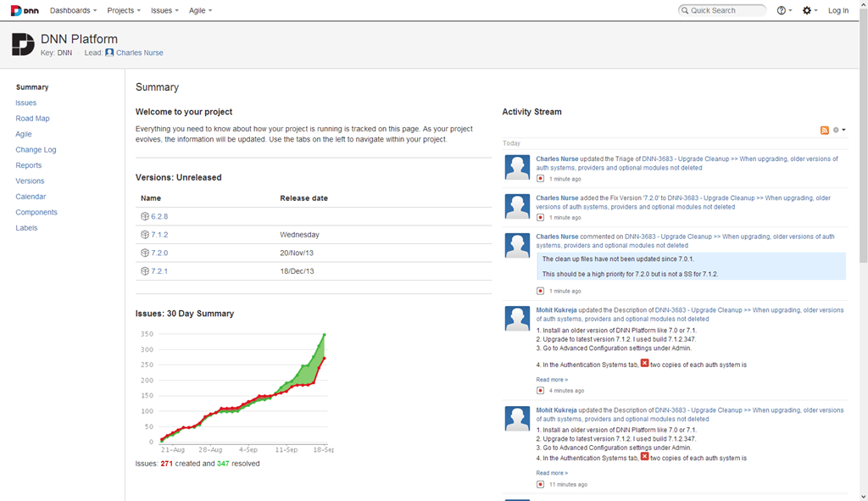Click the large DNN Platform project avatar
Image resolution: width=868 pixels, height=501 pixels.
(x=23, y=44)
